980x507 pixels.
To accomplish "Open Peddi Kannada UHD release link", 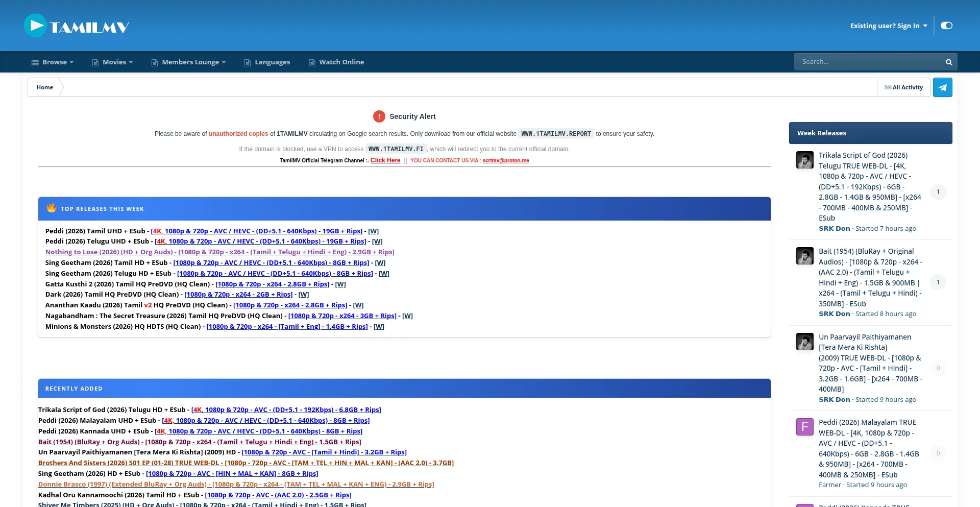I will point(259,431).
